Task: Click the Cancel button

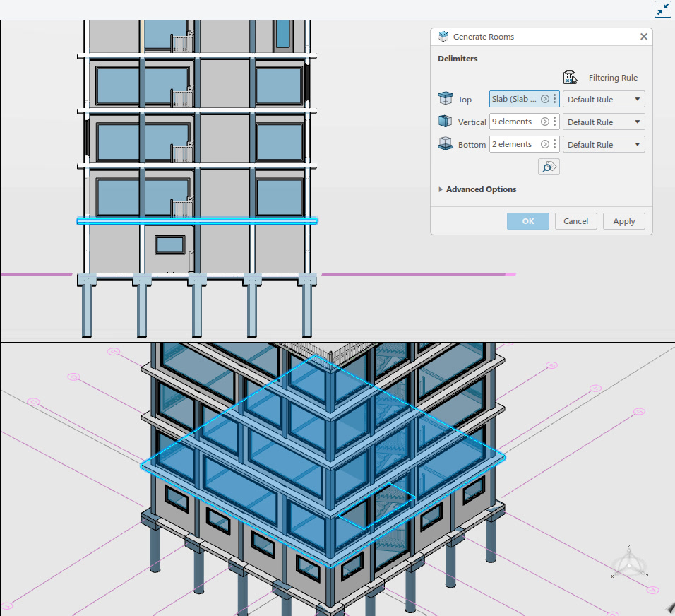Action: coord(575,221)
